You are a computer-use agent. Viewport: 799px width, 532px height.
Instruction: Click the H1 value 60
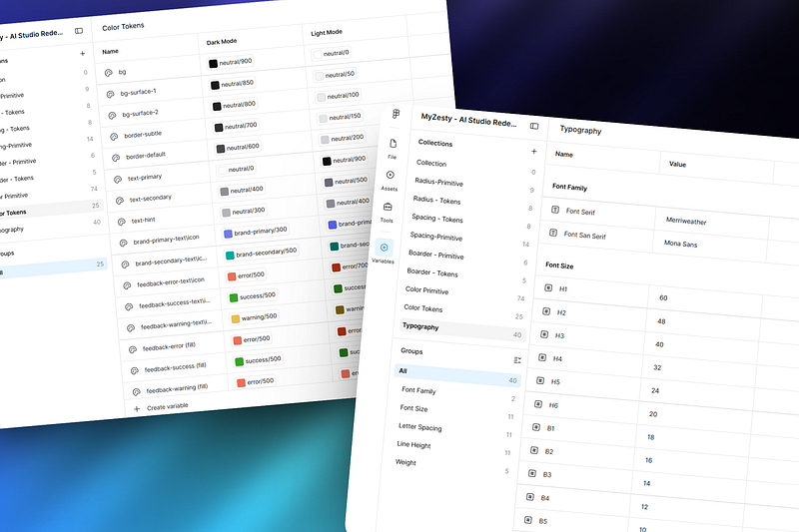[x=663, y=297]
